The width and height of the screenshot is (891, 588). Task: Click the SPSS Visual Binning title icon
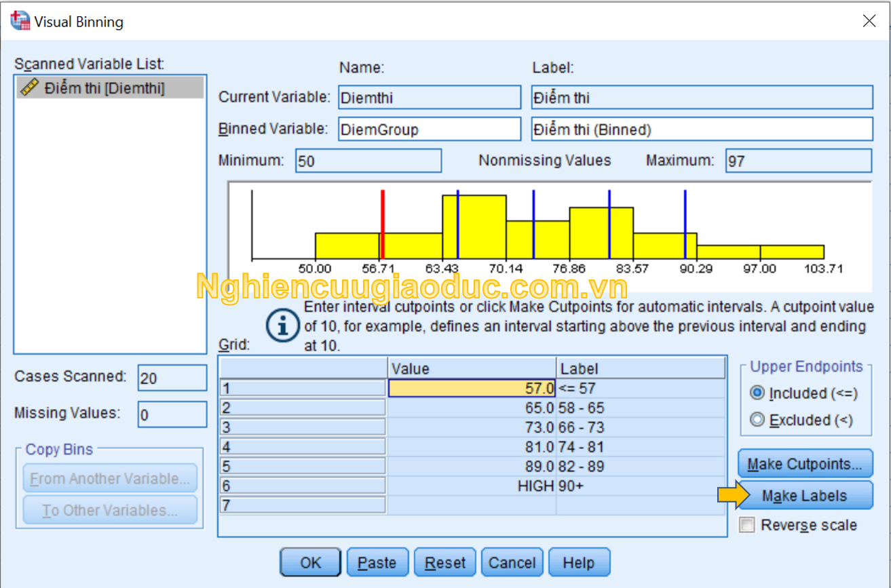pos(20,22)
